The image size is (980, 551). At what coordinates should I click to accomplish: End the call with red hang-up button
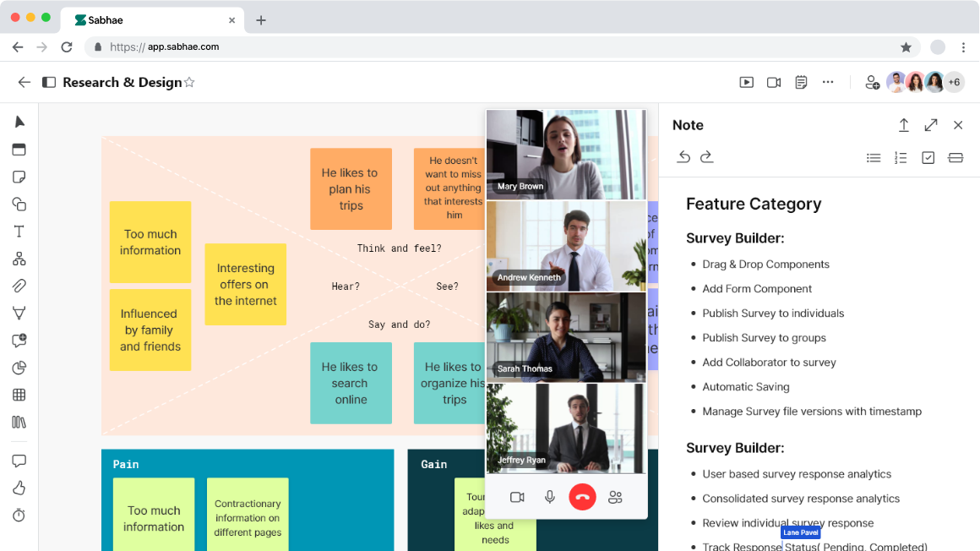click(582, 497)
